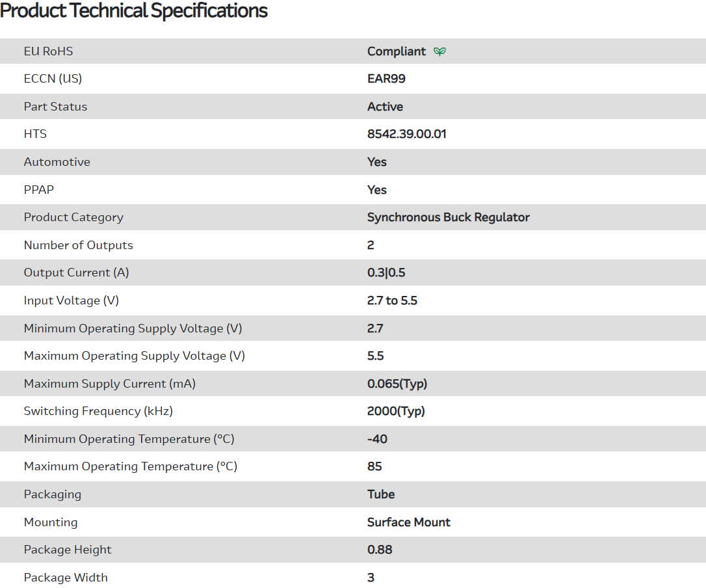This screenshot has width=706, height=588.
Task: Click the Product Technical Specifications heading
Action: [x=134, y=11]
